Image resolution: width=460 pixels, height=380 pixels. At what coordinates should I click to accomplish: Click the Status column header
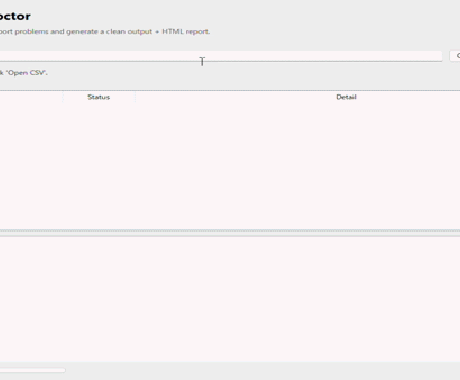pyautogui.click(x=99, y=97)
